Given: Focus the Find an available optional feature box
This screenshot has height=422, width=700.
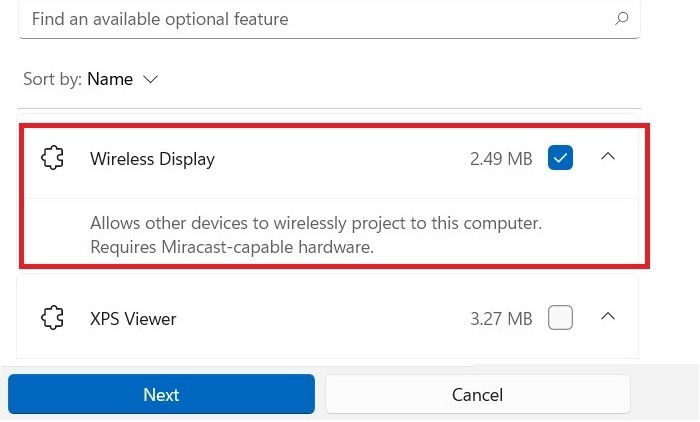Looking at the screenshot, I should [x=329, y=19].
